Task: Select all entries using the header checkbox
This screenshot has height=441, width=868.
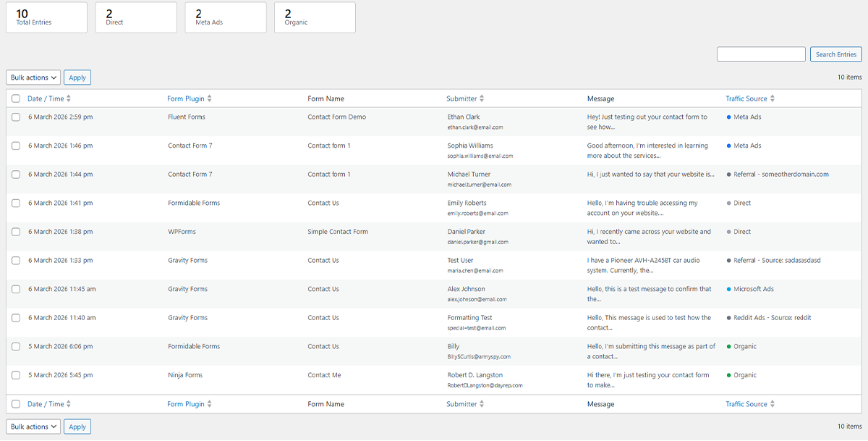Action: (15, 98)
